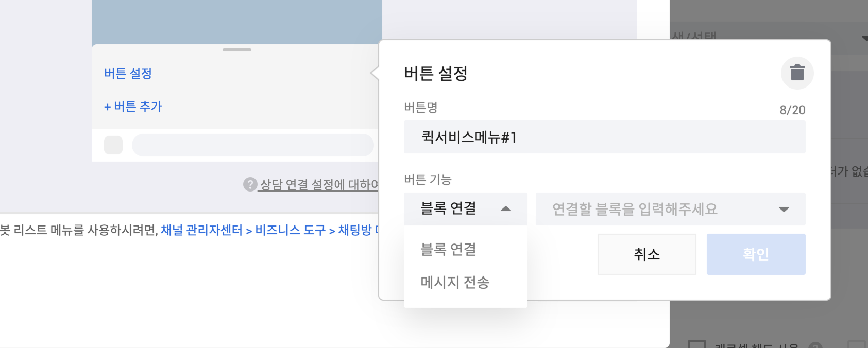Confirm with the 확인 button
Screen dimensions: 868x348
(756, 254)
